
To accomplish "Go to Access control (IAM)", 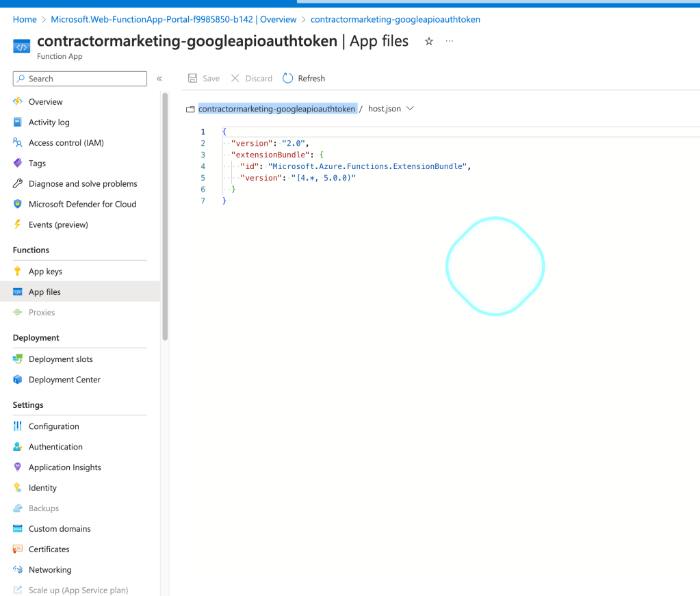I will (66, 143).
